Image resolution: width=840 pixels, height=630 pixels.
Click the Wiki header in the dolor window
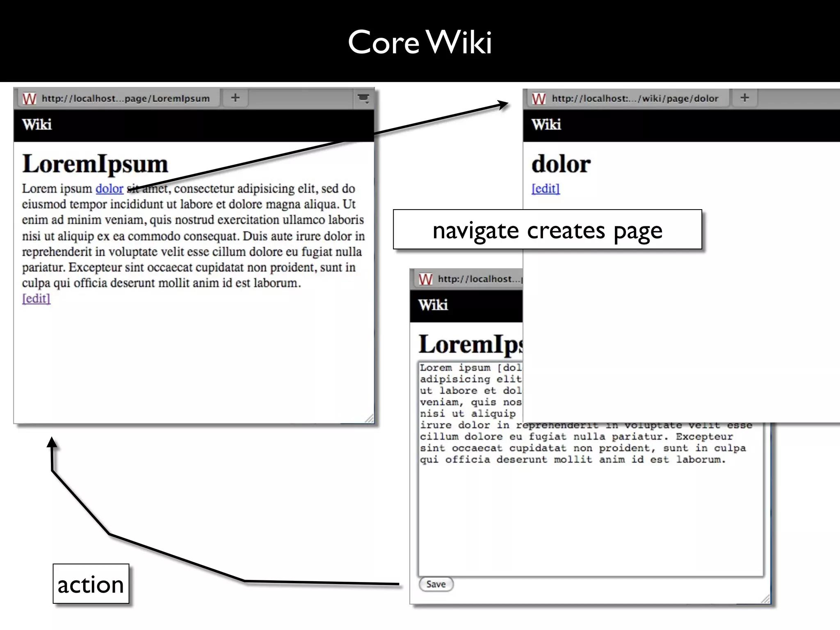coord(546,124)
